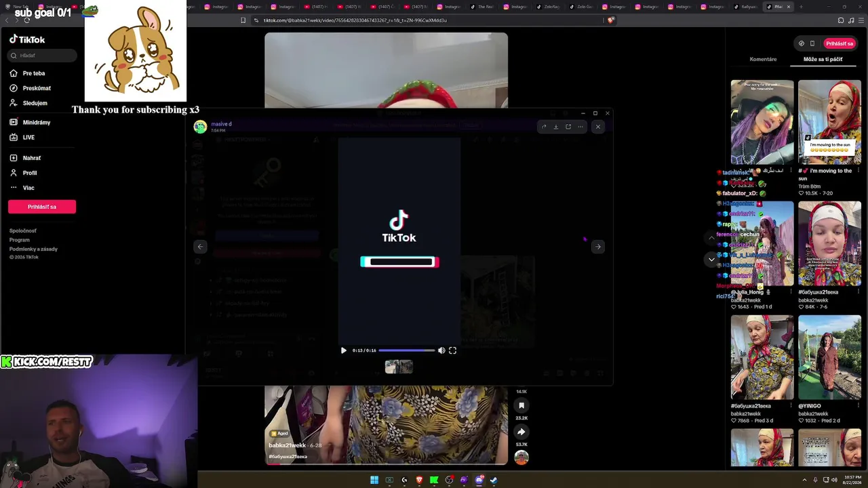
Task: Focus the TikTok search field
Action: pyautogui.click(x=43, y=56)
